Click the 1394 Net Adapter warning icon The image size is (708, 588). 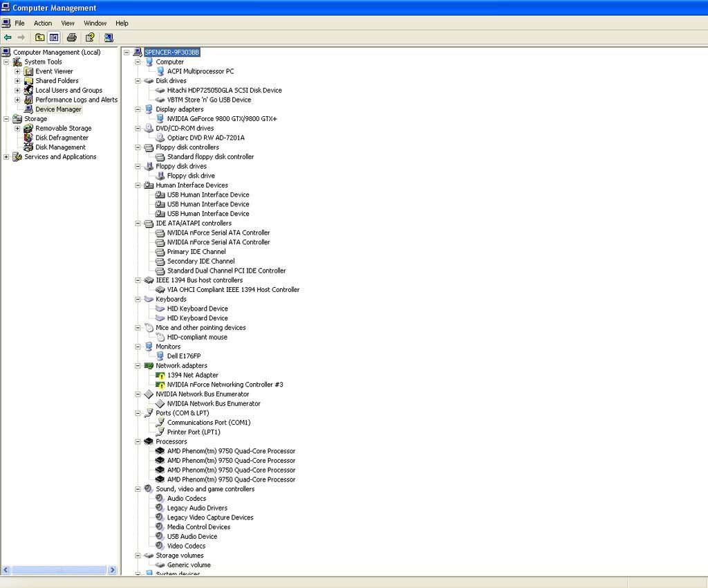point(160,376)
